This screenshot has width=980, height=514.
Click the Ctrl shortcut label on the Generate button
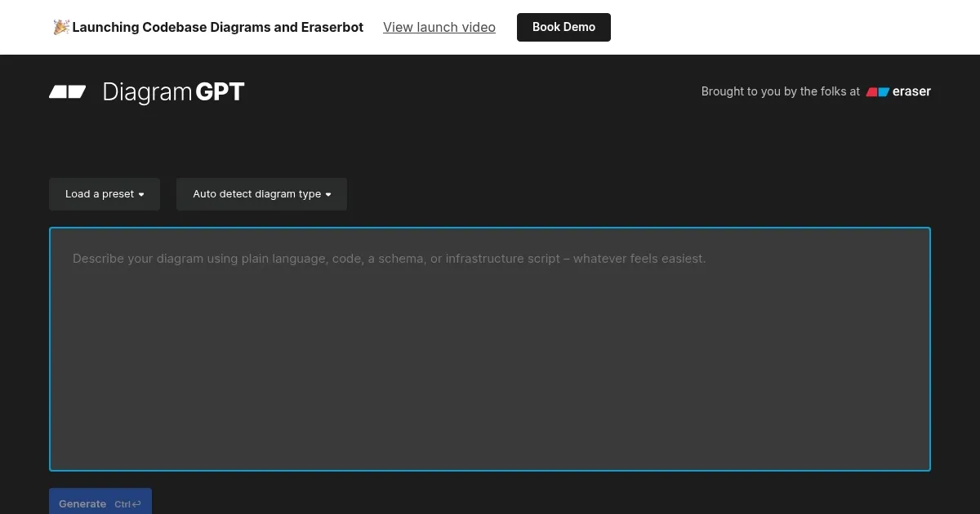point(122,504)
